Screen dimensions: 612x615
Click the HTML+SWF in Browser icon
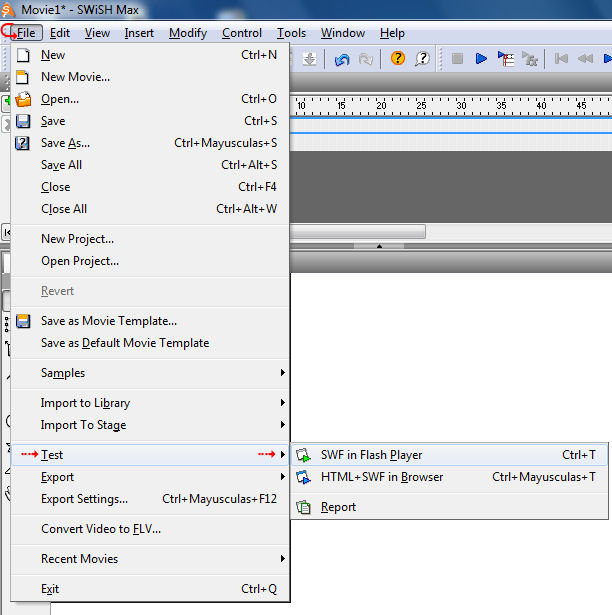[x=303, y=477]
